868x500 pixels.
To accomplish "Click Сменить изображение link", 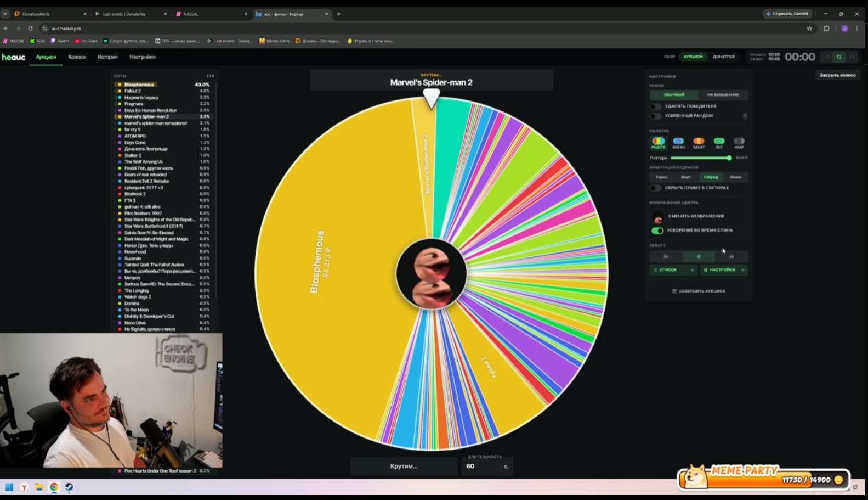I will pyautogui.click(x=696, y=216).
